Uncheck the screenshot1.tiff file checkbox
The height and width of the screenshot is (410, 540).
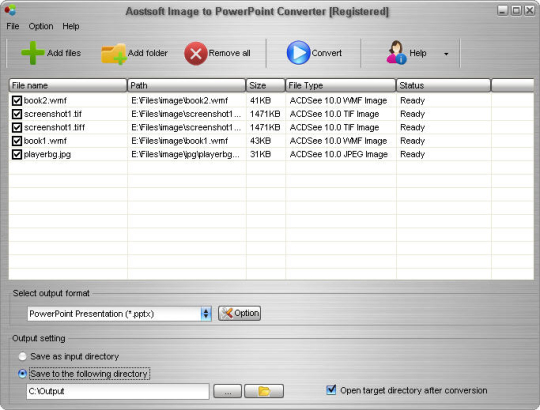pyautogui.click(x=17, y=127)
